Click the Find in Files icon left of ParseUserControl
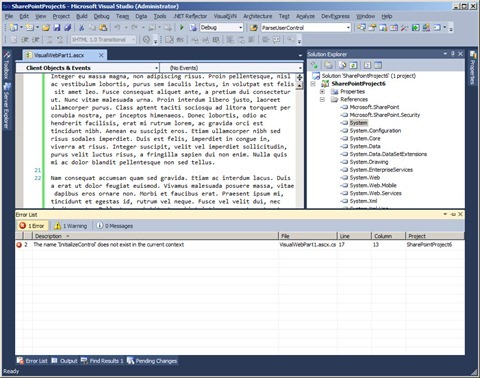Screen dimensions: 480x378 [253, 28]
